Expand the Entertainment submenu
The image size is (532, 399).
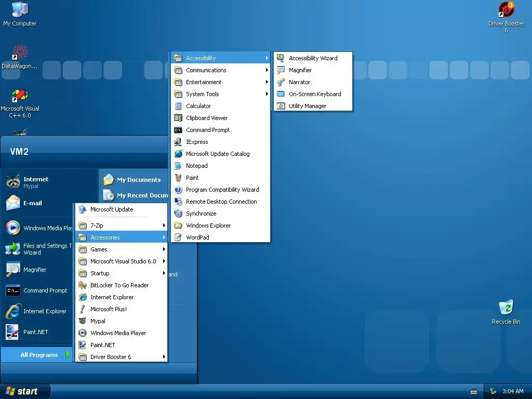pos(221,82)
